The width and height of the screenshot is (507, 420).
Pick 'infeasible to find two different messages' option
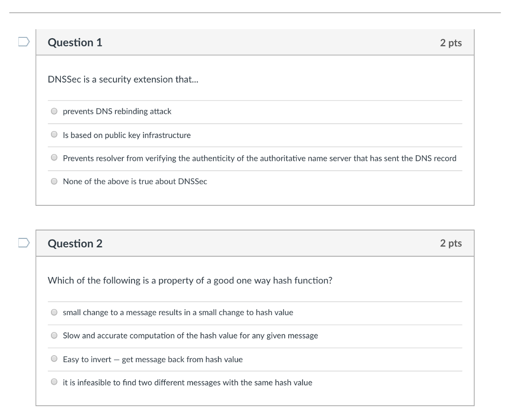(x=54, y=381)
